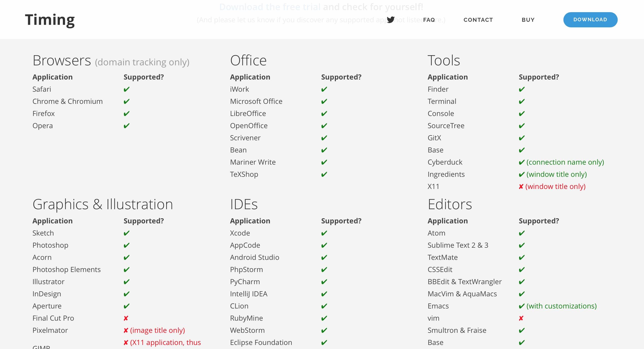Select the Firefox entry
The width and height of the screenshot is (644, 349).
pos(43,113)
